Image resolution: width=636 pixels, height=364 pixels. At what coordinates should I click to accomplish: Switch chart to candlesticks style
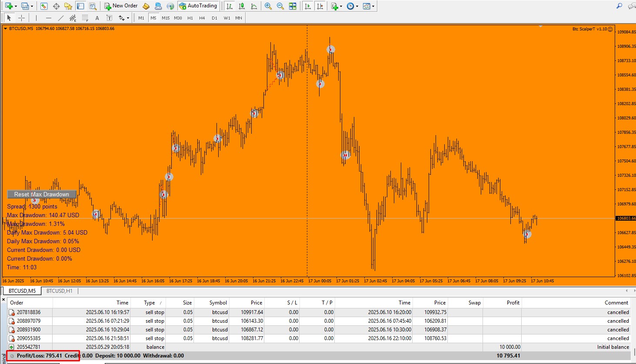242,6
